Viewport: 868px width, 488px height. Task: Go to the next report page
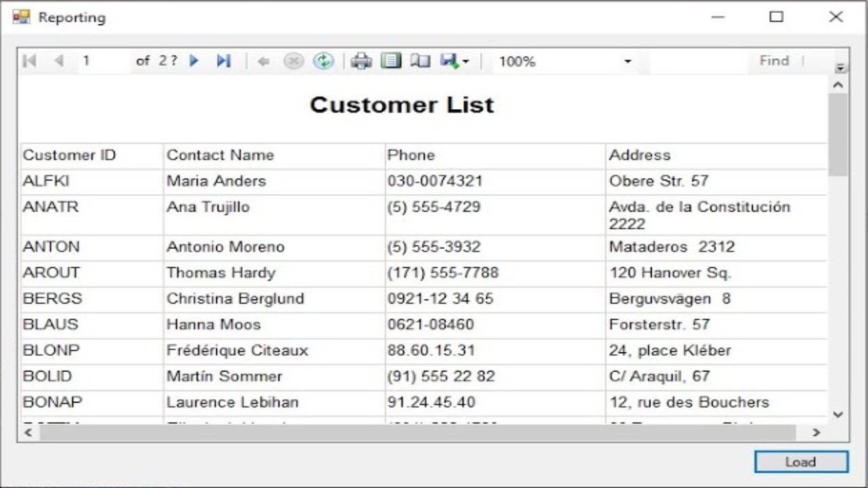(x=195, y=61)
